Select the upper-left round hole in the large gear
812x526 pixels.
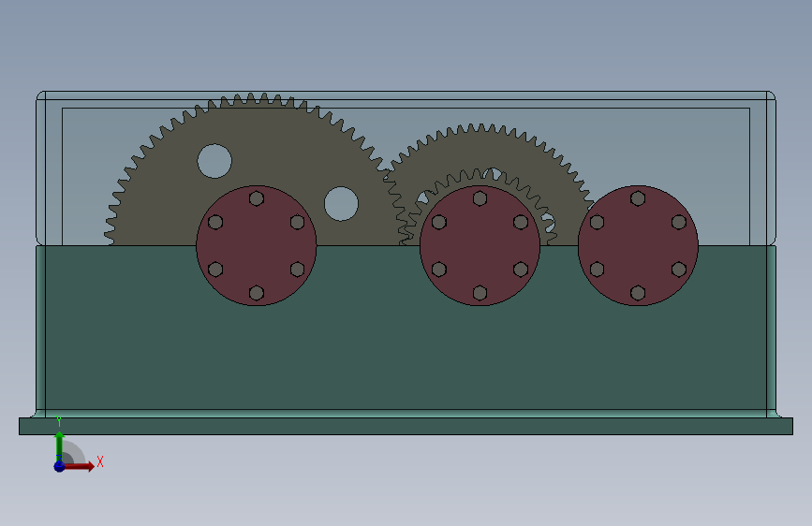pos(214,161)
